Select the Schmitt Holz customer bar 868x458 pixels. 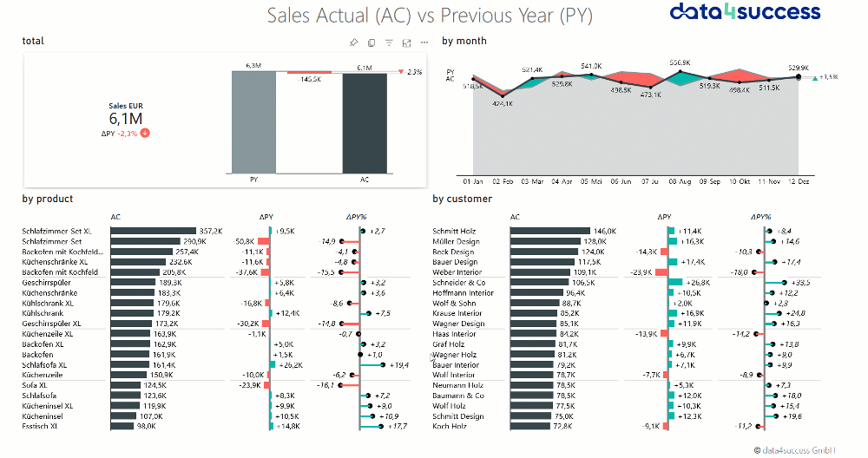(x=550, y=231)
